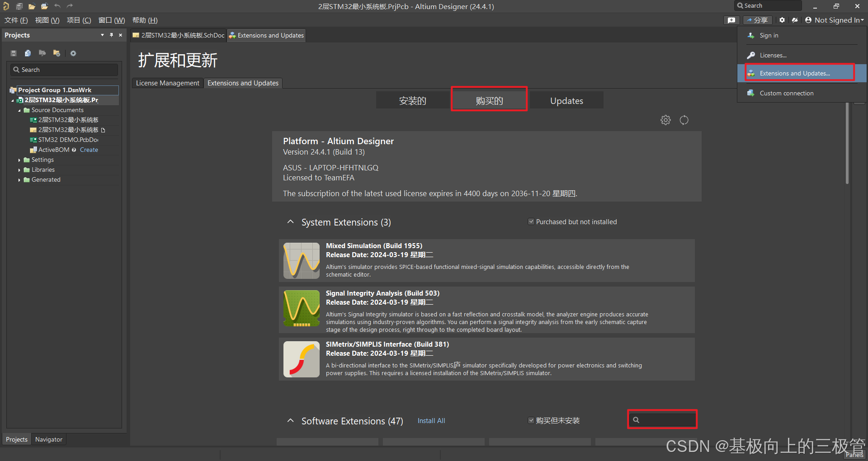
Task: Click the ActiveBOM document icon in the tree
Action: pos(33,150)
